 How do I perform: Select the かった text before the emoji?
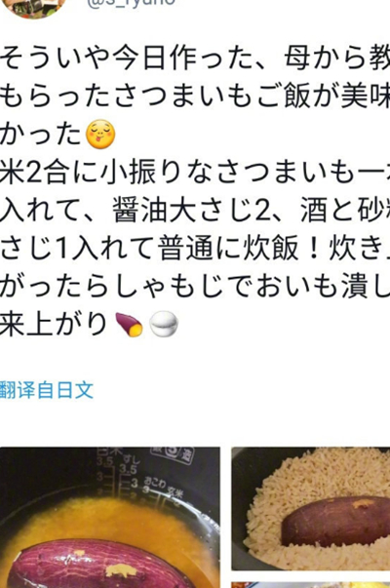[x=41, y=135]
